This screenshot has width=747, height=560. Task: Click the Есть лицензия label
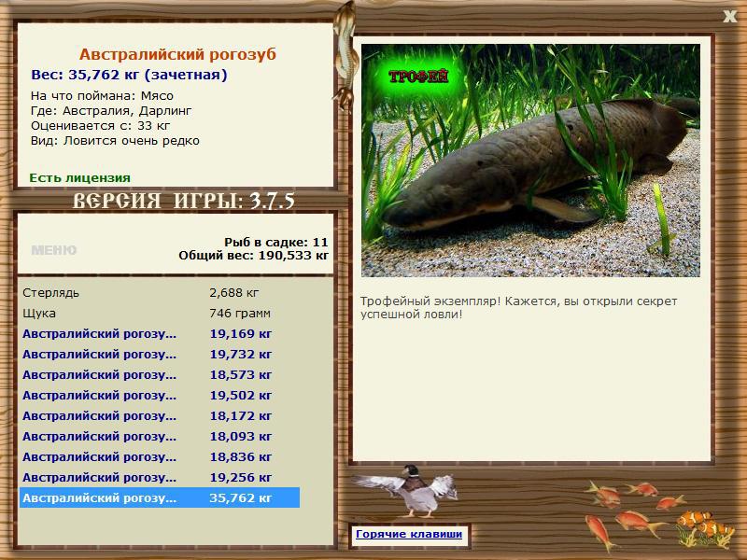pyautogui.click(x=80, y=177)
